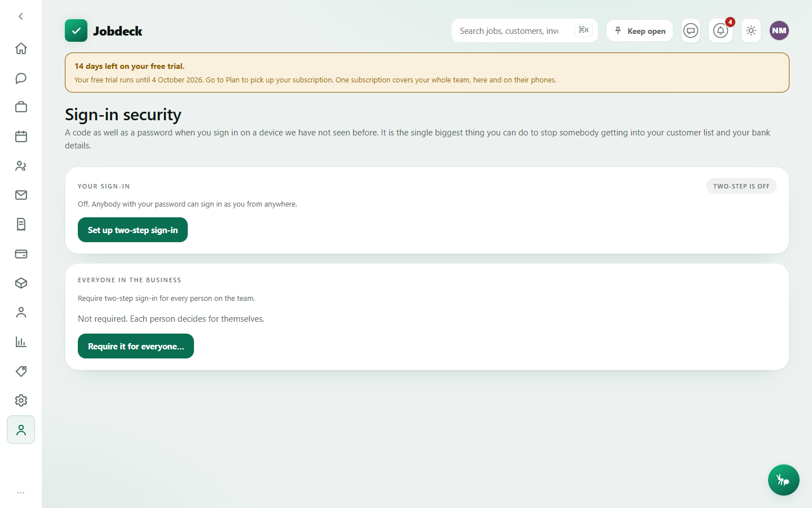Open the messages speech bubble icon in the header
812x508 pixels.
pos(691,30)
